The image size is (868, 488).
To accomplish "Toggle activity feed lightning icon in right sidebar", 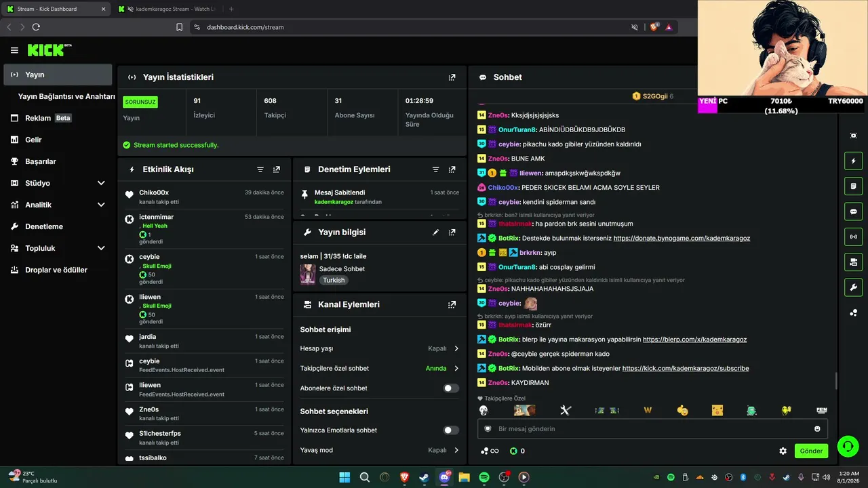I will (854, 161).
